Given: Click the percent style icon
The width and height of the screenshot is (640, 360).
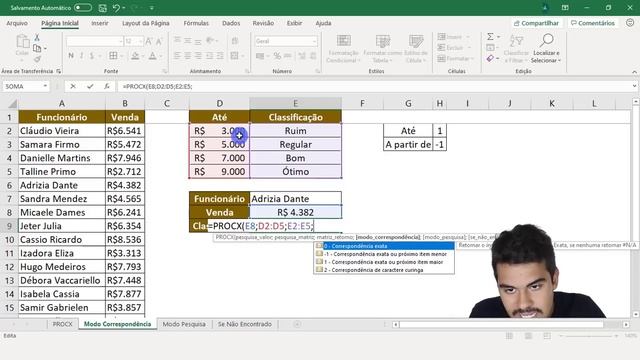Looking at the screenshot, I should coord(277,56).
